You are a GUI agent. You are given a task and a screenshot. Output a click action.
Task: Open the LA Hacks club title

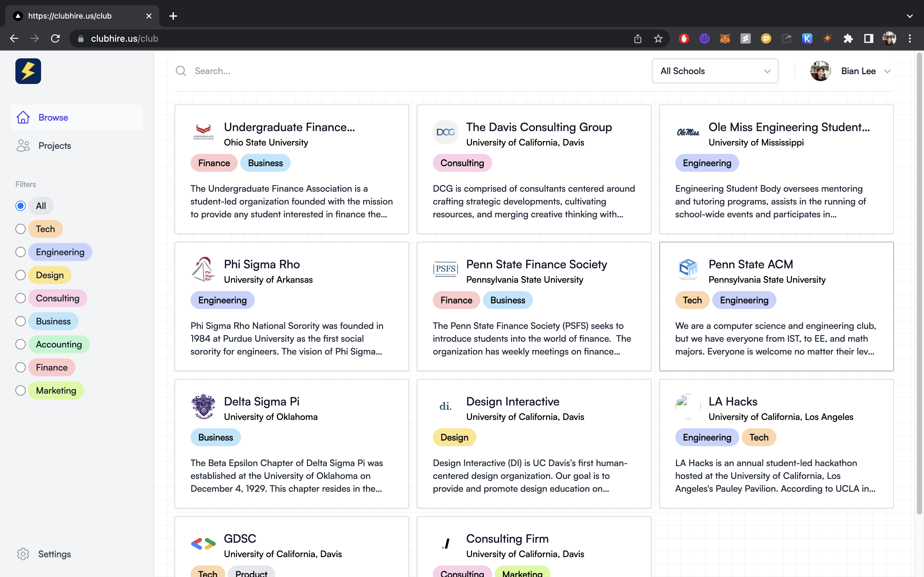coord(732,401)
